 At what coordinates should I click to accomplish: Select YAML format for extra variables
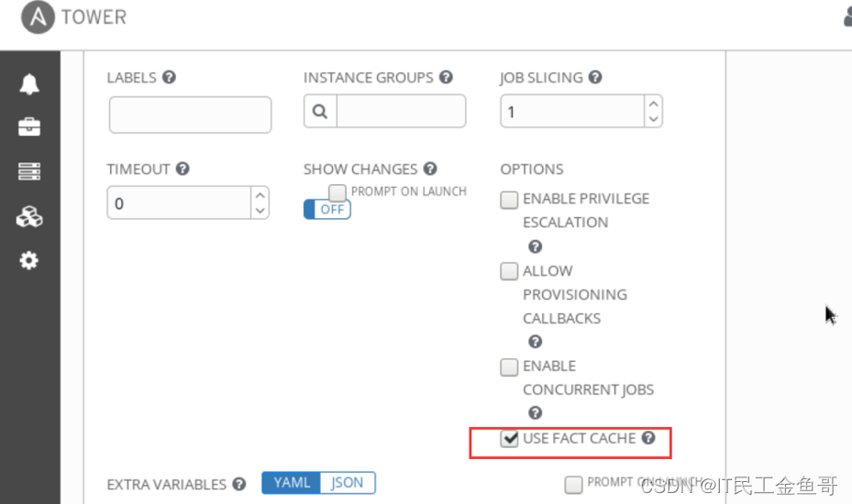(x=292, y=483)
